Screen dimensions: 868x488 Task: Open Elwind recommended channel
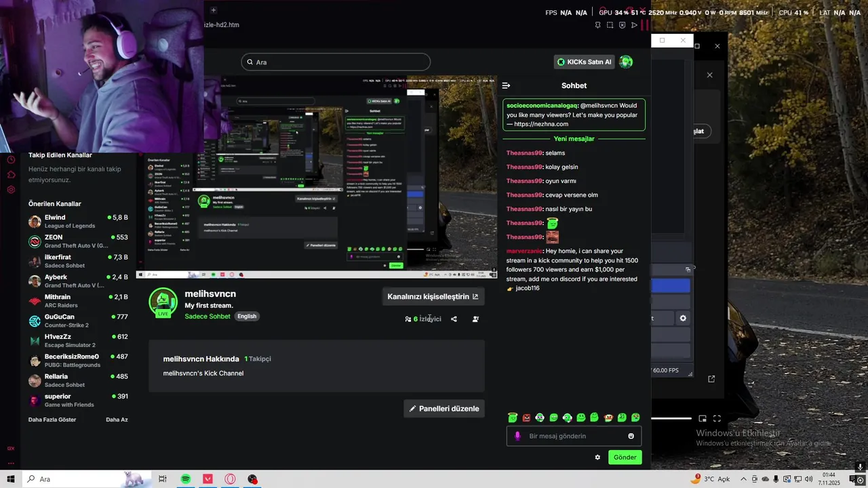click(x=78, y=222)
